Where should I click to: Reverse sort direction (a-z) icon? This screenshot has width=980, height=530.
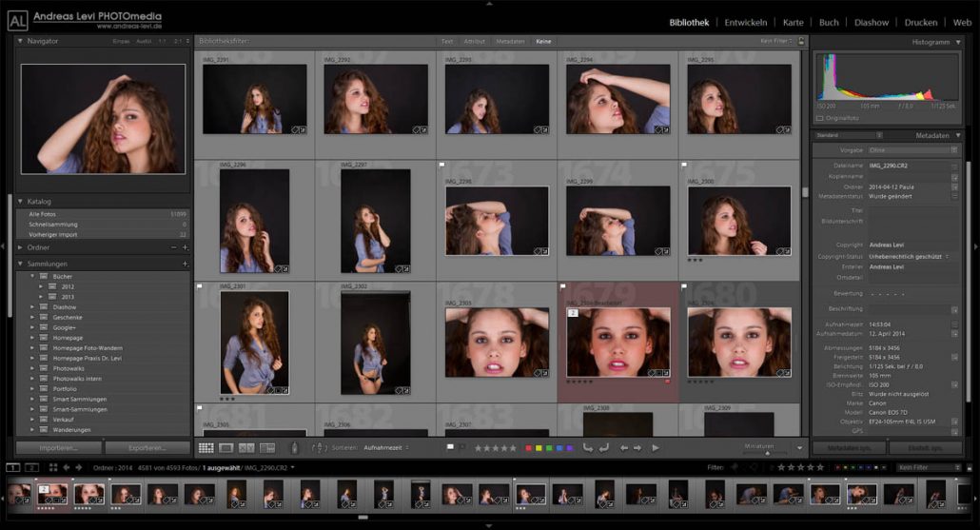(319, 448)
